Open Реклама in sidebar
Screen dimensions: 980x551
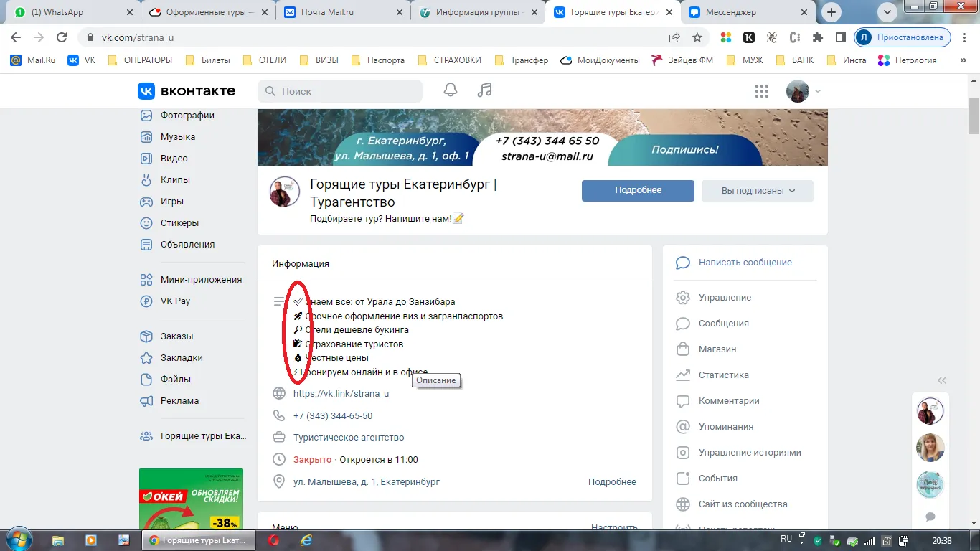pyautogui.click(x=169, y=401)
